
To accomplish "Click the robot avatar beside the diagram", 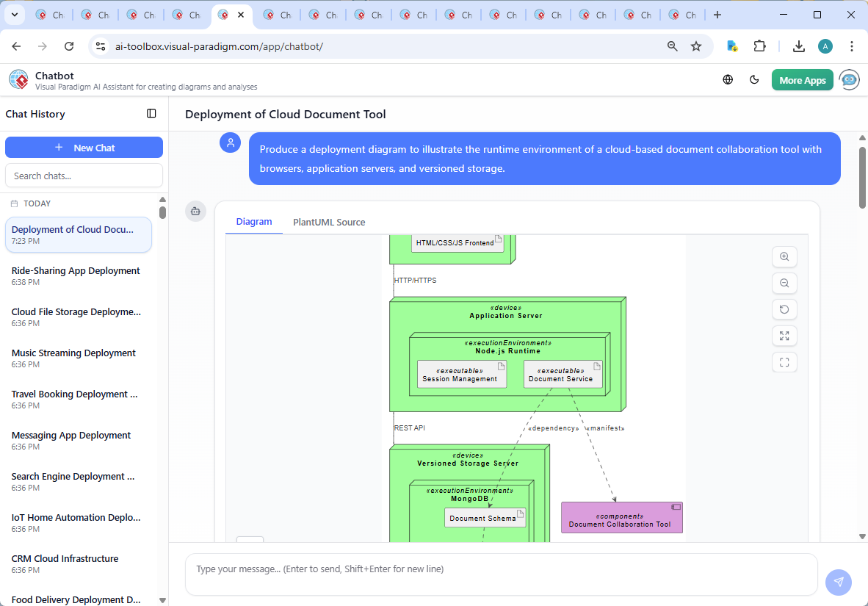I will point(195,211).
